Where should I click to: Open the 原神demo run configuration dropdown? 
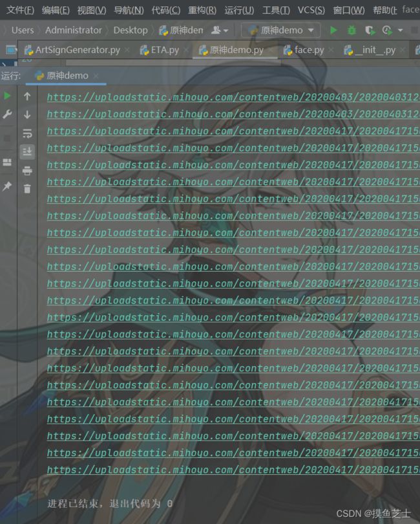[281, 30]
